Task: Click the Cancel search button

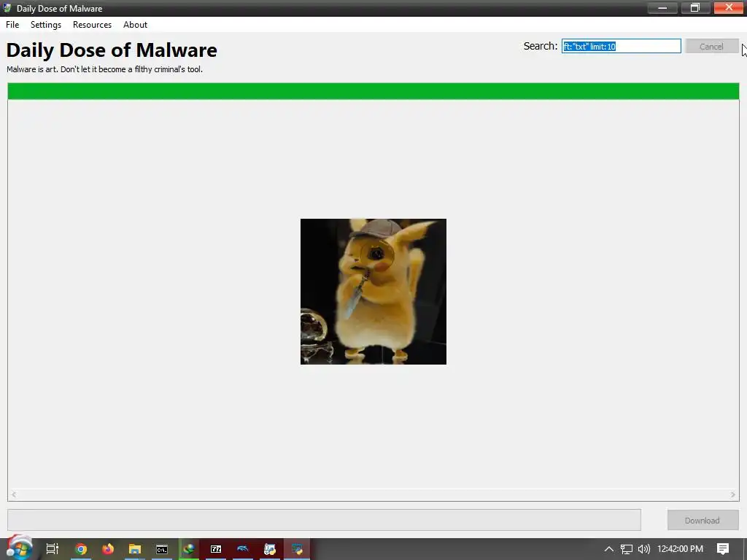Action: (x=711, y=46)
